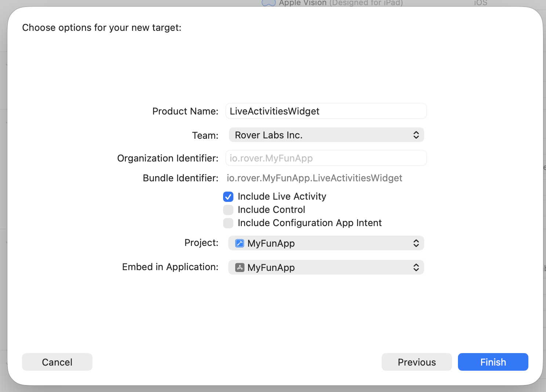The height and width of the screenshot is (392, 546).
Task: Check Include Configuration App Intent
Action: tap(228, 223)
